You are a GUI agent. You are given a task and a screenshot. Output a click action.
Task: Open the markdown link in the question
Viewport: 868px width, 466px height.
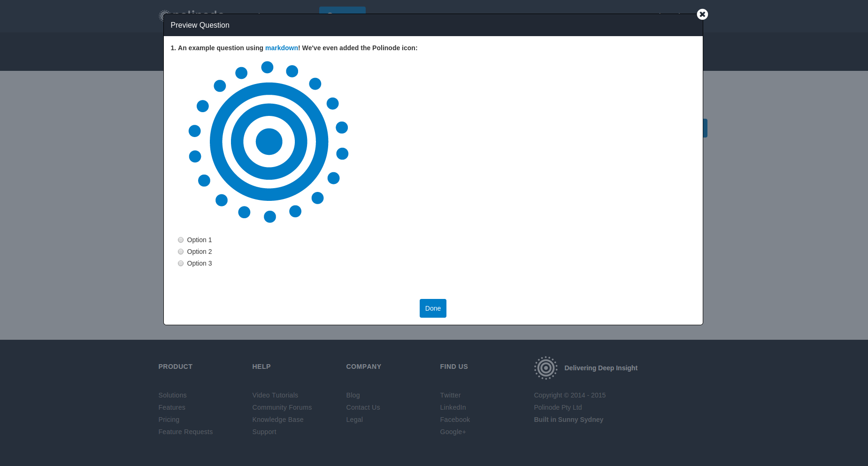(282, 48)
